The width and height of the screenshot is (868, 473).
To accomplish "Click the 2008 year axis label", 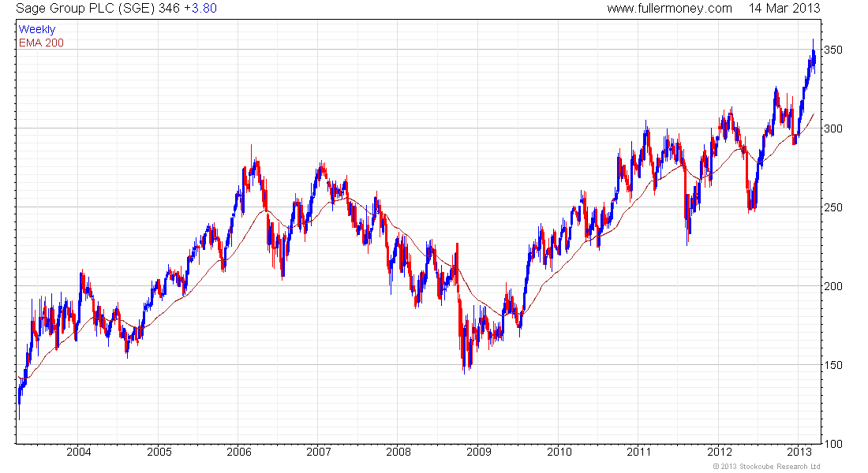I will click(398, 452).
